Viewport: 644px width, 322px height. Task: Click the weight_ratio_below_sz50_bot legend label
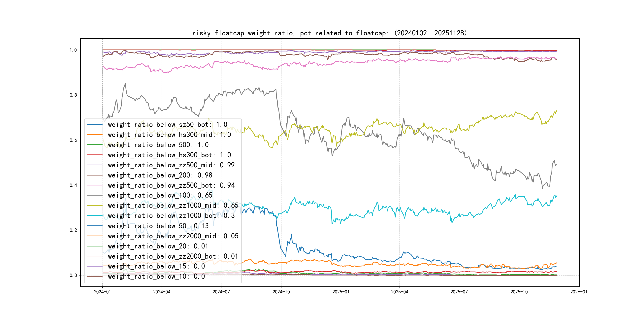click(168, 124)
